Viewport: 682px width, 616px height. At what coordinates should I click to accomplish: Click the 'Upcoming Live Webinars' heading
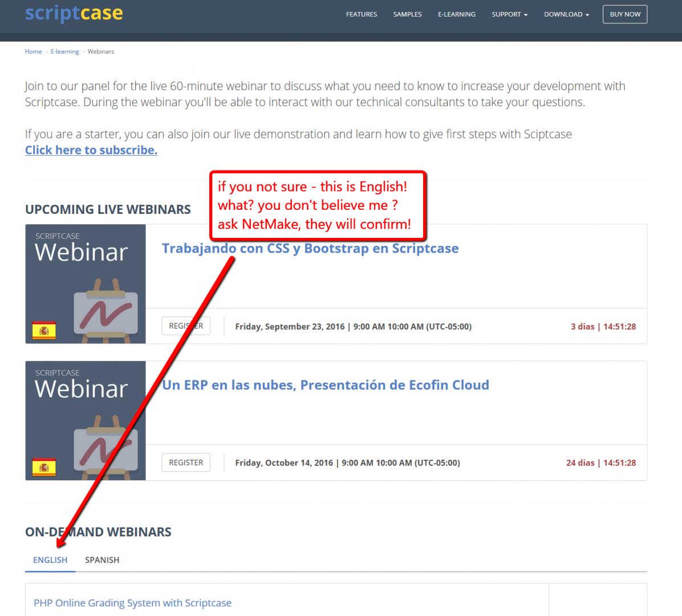[x=108, y=209]
